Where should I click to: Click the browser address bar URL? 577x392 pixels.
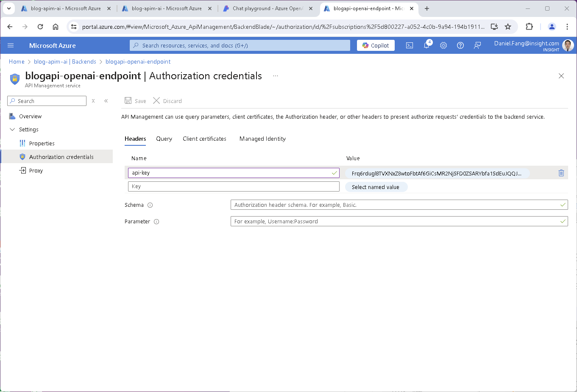(x=283, y=27)
